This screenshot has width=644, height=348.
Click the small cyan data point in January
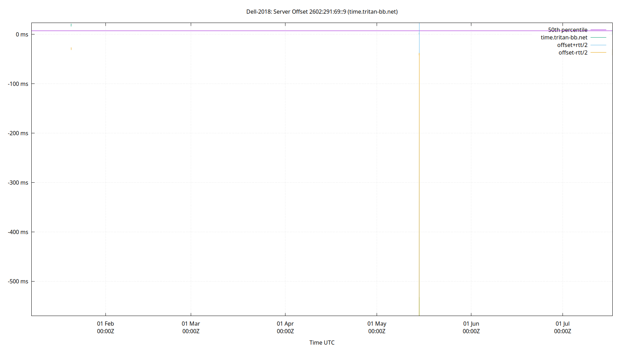pos(71,25)
